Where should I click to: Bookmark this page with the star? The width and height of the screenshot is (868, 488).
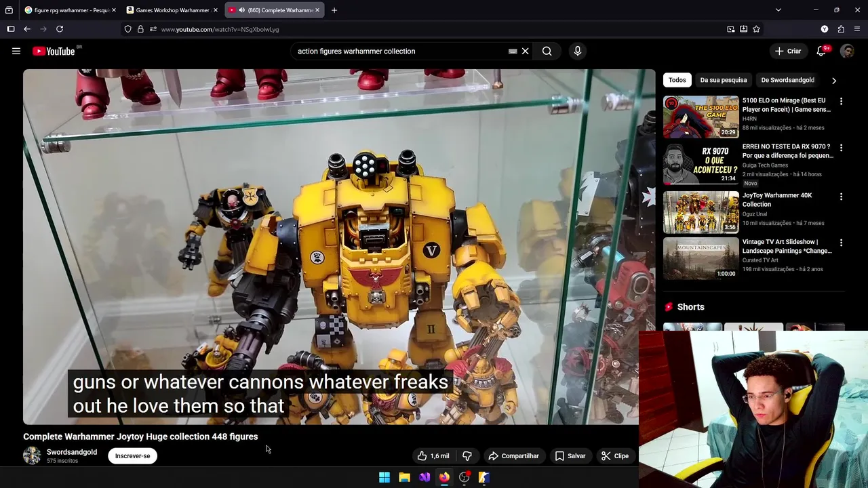click(756, 29)
